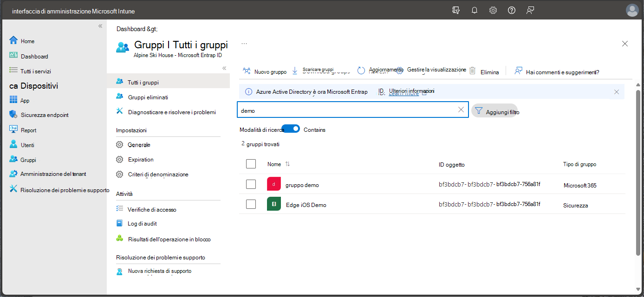Focus the group search field
644x297 pixels.
coord(353,110)
